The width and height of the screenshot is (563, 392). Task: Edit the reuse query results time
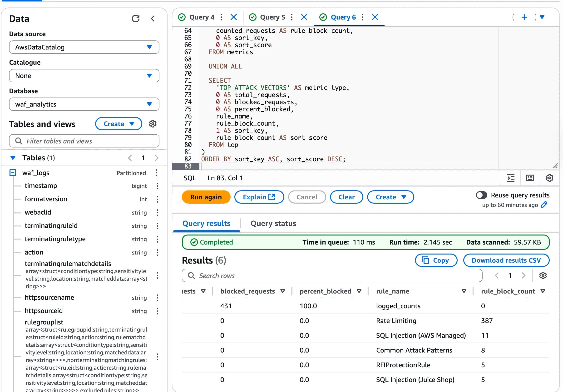[x=544, y=205]
